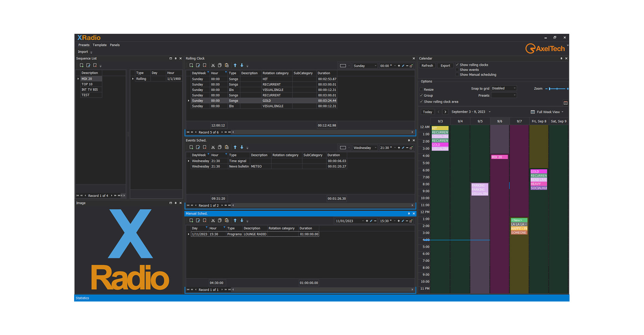Enable the Show events checkbox
The image size is (644, 335).
pyautogui.click(x=457, y=70)
